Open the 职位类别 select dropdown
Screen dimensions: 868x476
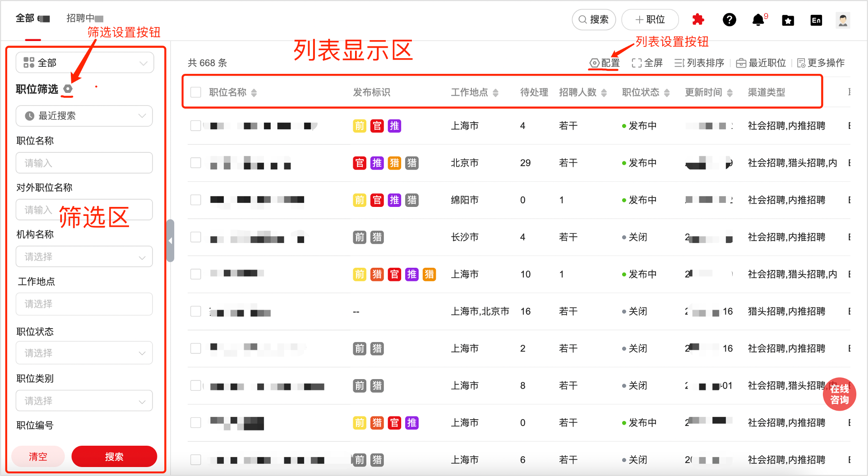click(x=84, y=401)
